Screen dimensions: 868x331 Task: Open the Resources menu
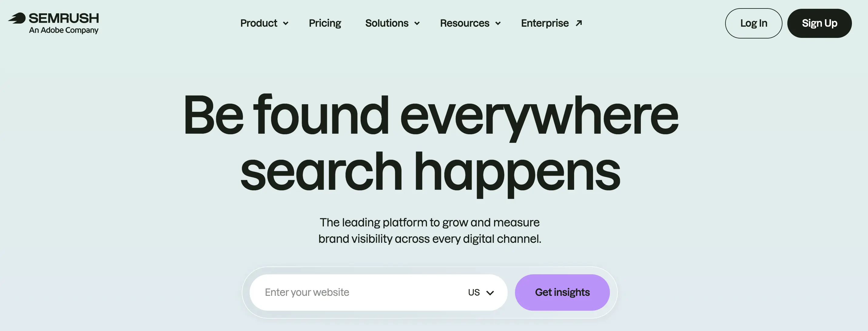(x=464, y=23)
